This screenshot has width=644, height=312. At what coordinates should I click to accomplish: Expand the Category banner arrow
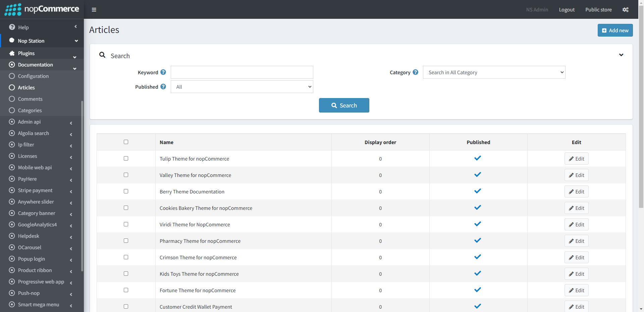[x=71, y=214]
